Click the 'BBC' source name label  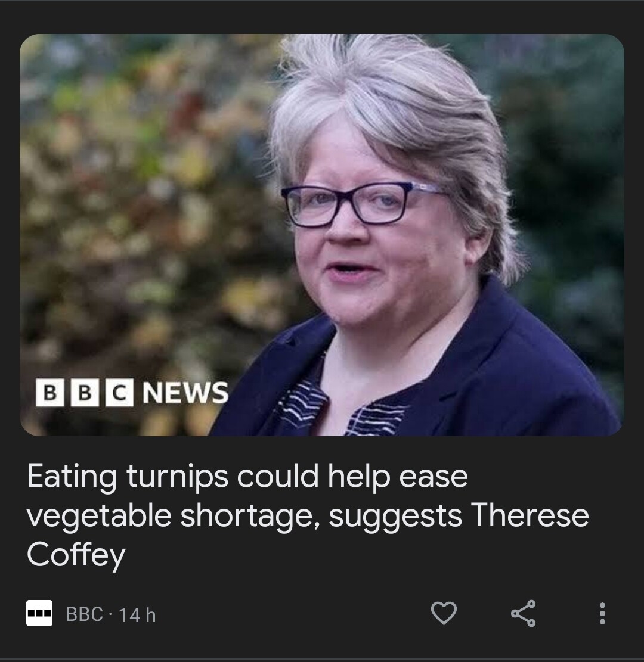pyautogui.click(x=84, y=614)
